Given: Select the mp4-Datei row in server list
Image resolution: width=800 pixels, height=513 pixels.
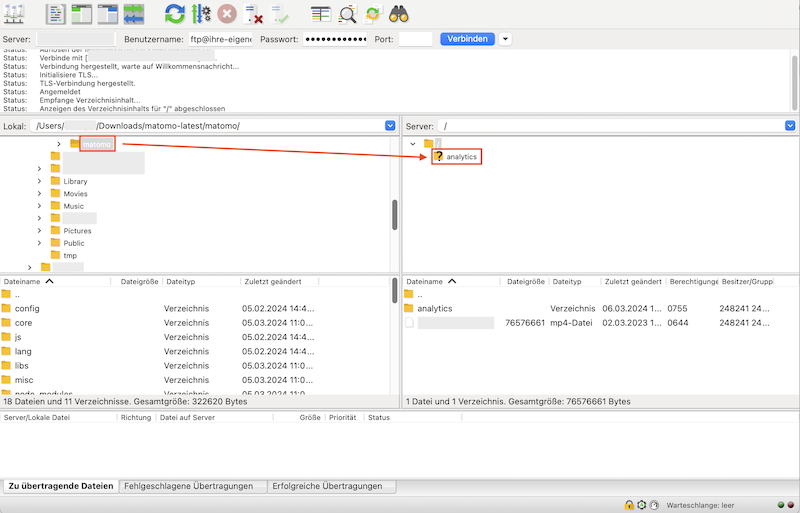Looking at the screenshot, I should [x=600, y=323].
